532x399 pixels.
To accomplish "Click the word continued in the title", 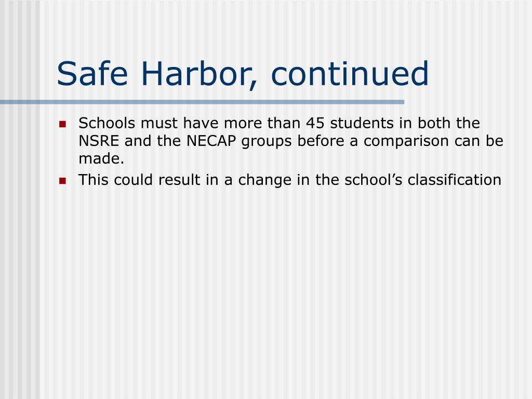I will (350, 73).
